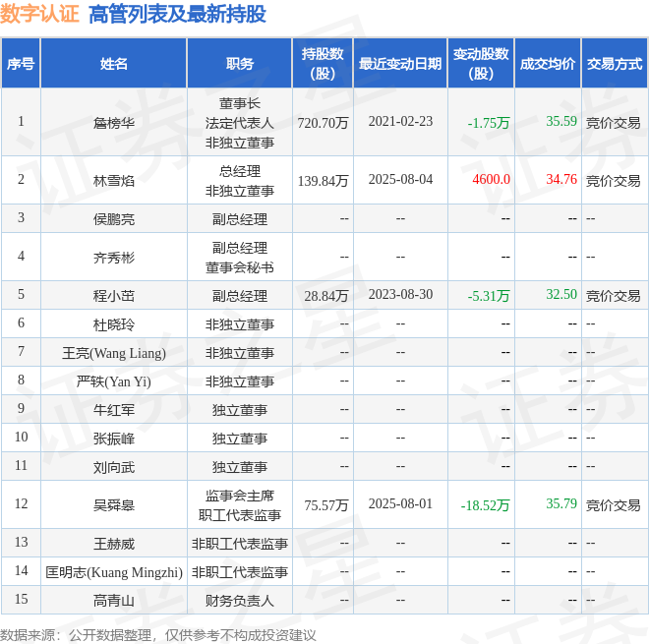649x644 pixels.
Task: Click the average price 34.76
Action: pos(561,179)
